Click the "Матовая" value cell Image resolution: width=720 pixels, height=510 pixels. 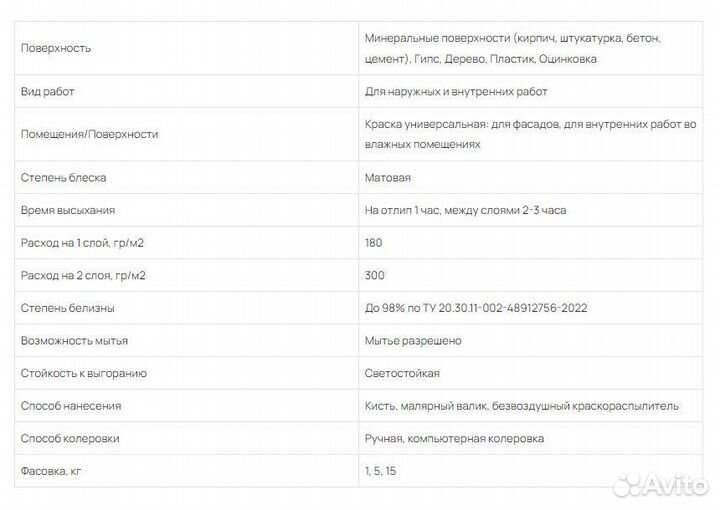click(x=388, y=177)
